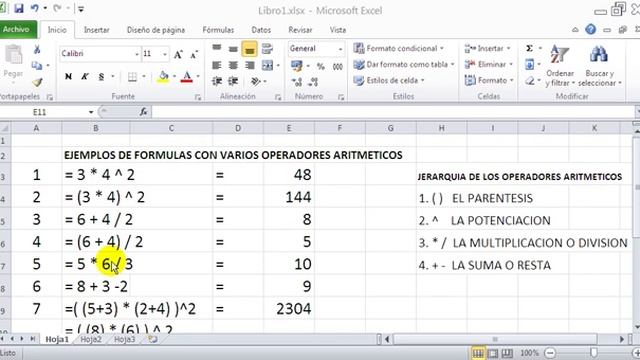Image resolution: width=640 pixels, height=360 pixels.
Task: Open the font size 11 dropdown
Action: (164, 54)
